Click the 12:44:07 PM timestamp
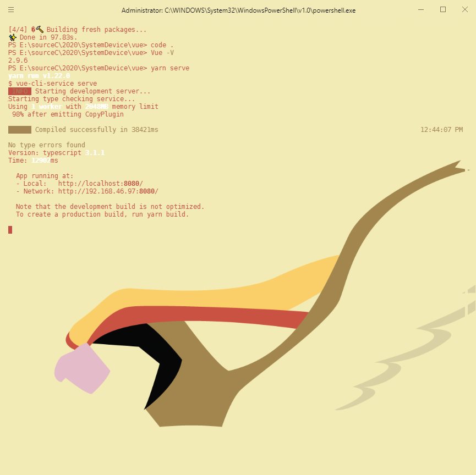Screen dimensions: 476x475 pyautogui.click(x=442, y=130)
